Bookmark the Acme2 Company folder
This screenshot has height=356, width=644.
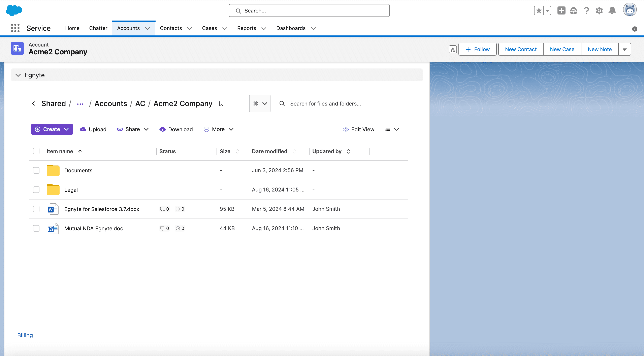[221, 103]
